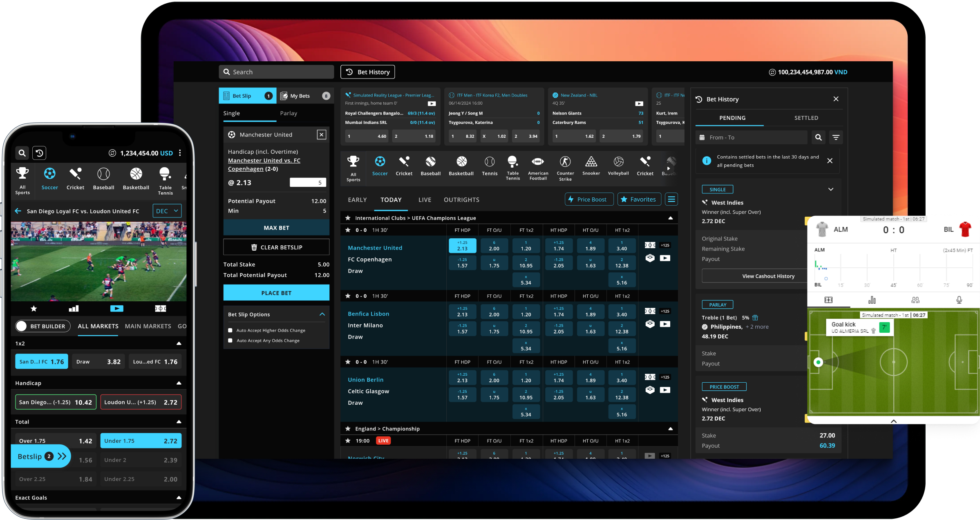Expand the SINGLE West Indies bet card
This screenshot has height=520, width=980.
(830, 189)
